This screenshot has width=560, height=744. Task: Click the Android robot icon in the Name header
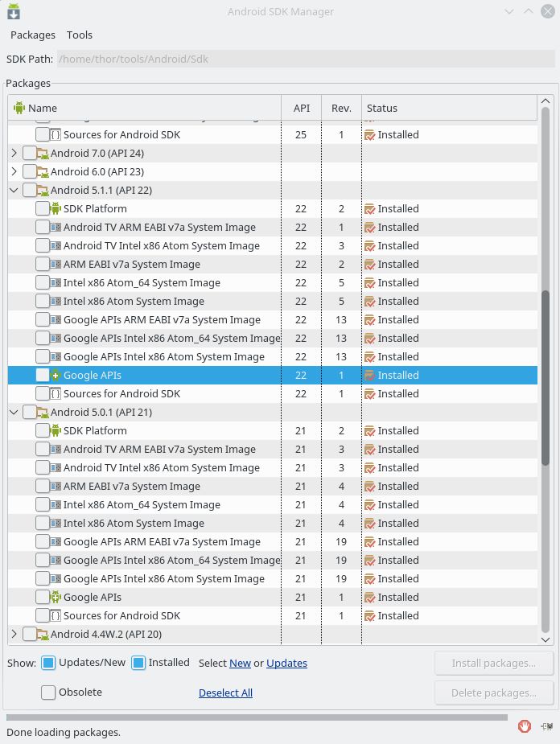point(19,108)
